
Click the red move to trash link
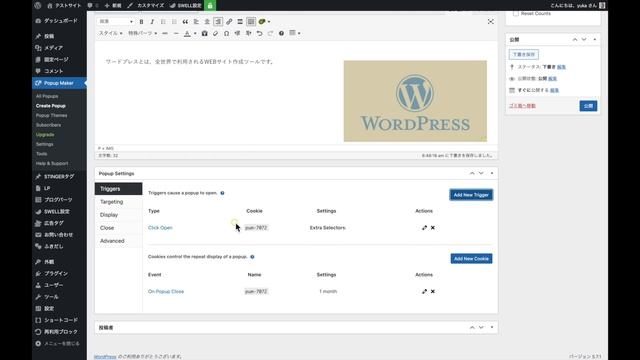[522, 106]
